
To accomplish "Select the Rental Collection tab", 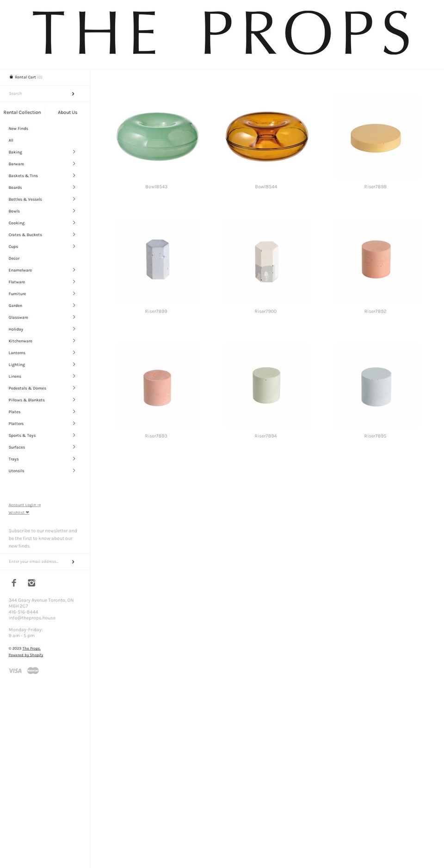I will [x=22, y=112].
